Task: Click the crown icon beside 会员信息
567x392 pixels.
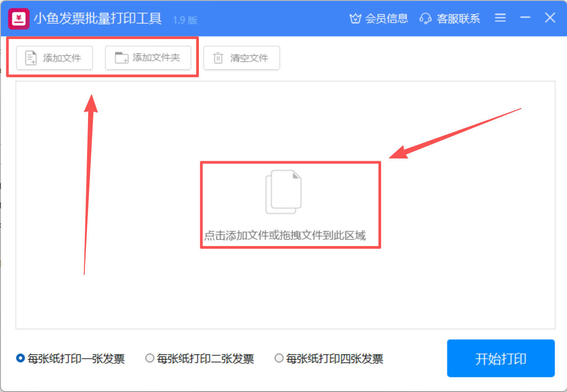Action: [355, 18]
